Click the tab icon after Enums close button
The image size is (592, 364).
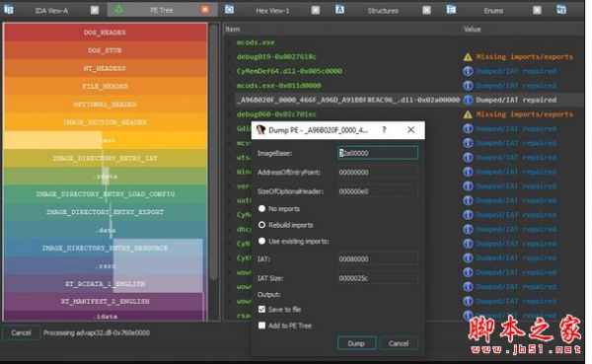(x=561, y=10)
